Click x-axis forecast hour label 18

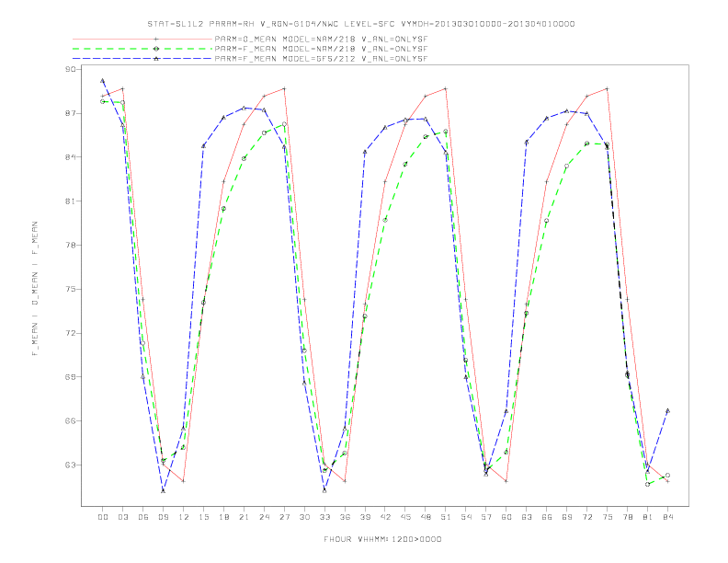click(223, 517)
